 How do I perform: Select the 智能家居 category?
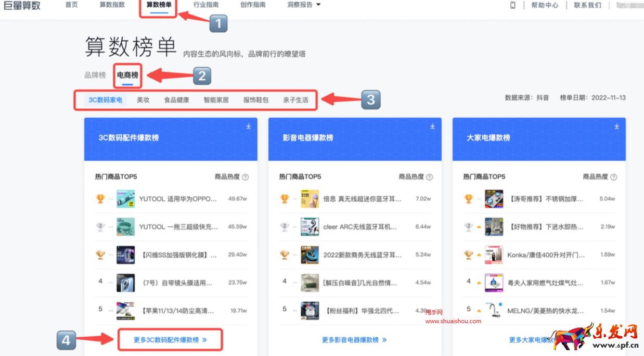click(216, 100)
